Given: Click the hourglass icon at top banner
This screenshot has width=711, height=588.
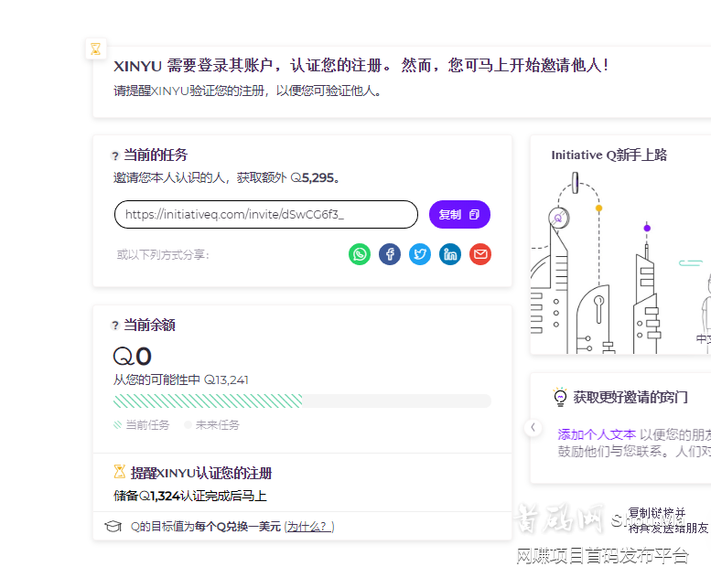Looking at the screenshot, I should click(96, 48).
